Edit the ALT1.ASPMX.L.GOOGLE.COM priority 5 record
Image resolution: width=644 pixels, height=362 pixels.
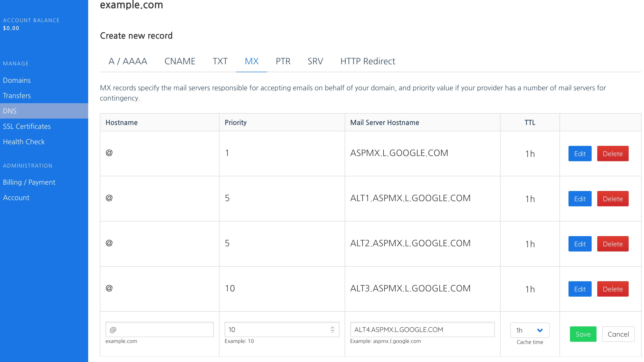pyautogui.click(x=579, y=199)
